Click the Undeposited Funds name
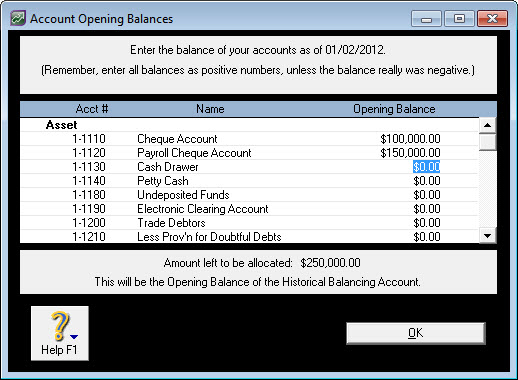This screenshot has width=518, height=380. (183, 195)
